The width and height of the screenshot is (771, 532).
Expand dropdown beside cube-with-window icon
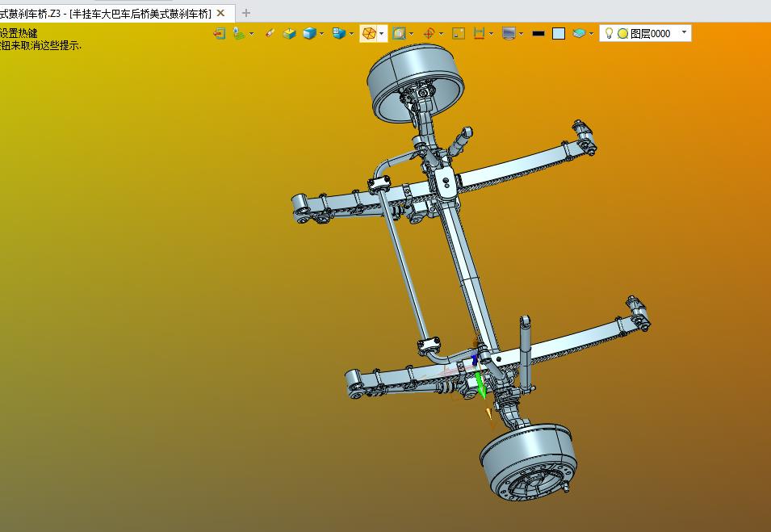pos(351,33)
